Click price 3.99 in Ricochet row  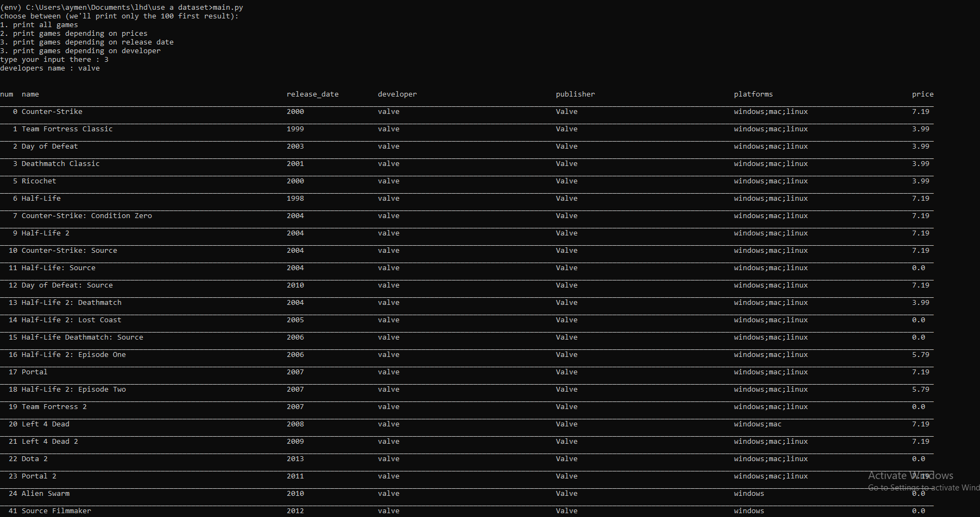click(921, 181)
